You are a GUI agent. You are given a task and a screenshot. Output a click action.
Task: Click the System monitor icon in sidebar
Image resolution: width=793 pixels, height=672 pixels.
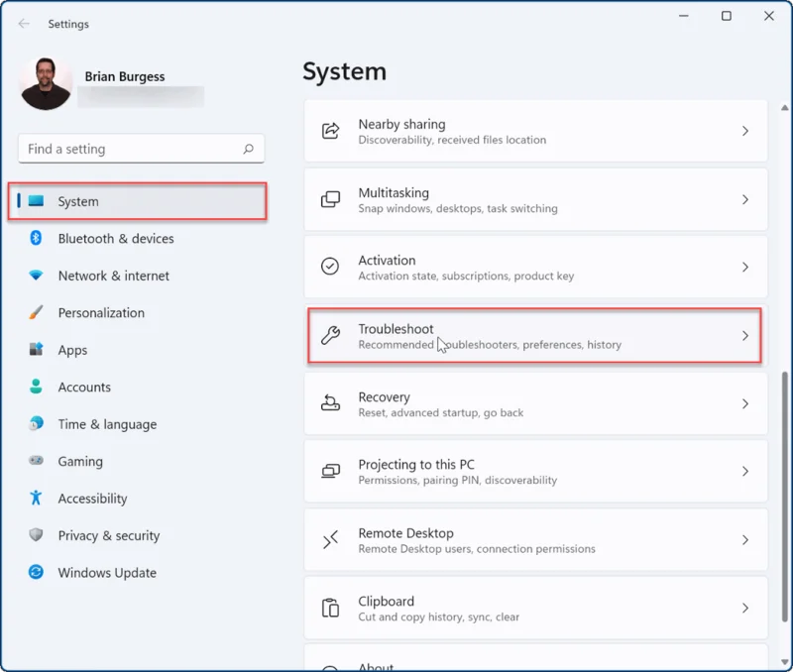36,201
